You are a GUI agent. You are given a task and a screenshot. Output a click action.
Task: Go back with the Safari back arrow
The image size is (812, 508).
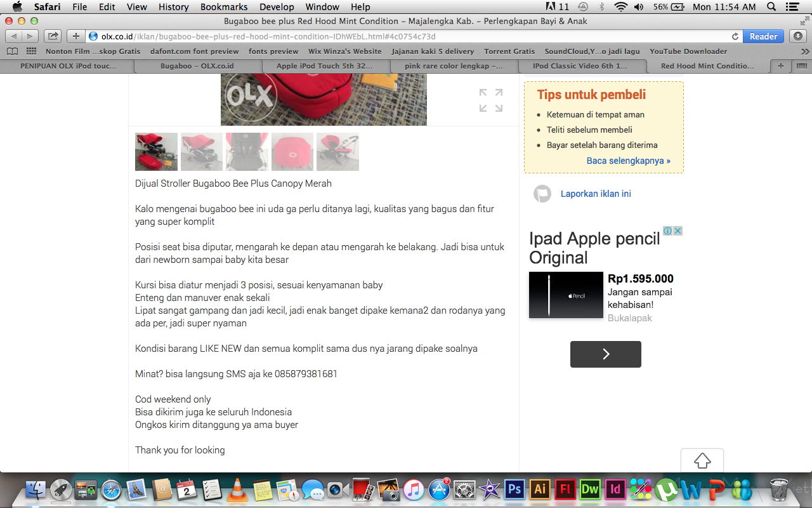(14, 36)
